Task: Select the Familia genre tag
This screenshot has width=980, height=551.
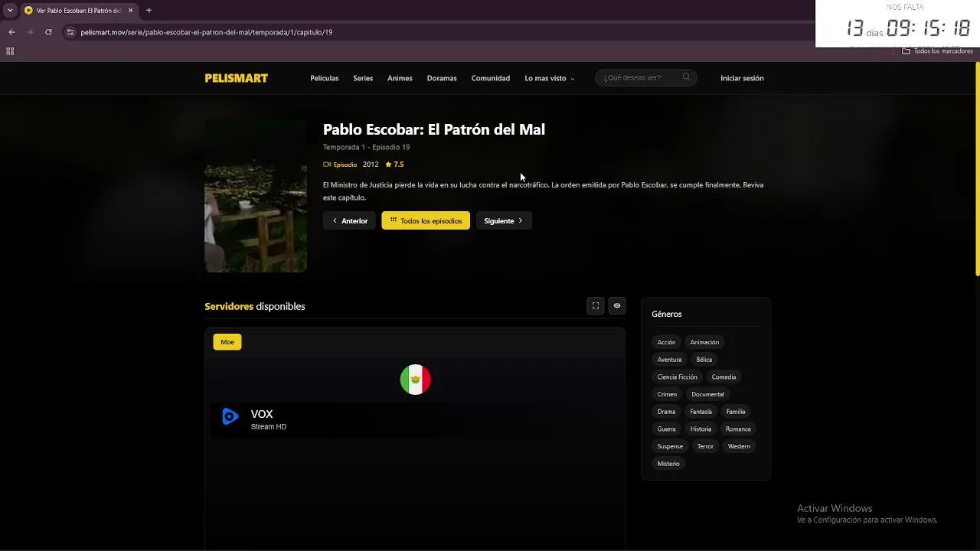Action: pos(736,412)
